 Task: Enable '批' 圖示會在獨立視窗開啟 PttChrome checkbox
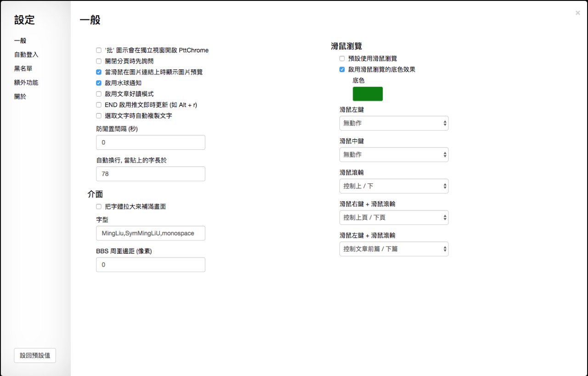click(x=99, y=50)
